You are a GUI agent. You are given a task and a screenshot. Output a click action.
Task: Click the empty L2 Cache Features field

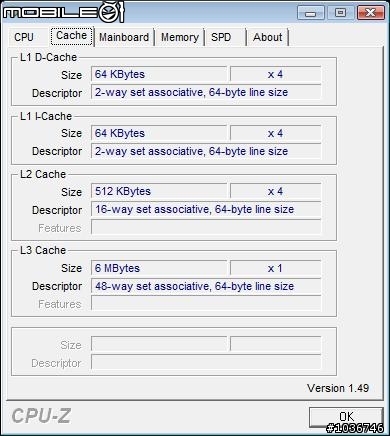coord(206,227)
